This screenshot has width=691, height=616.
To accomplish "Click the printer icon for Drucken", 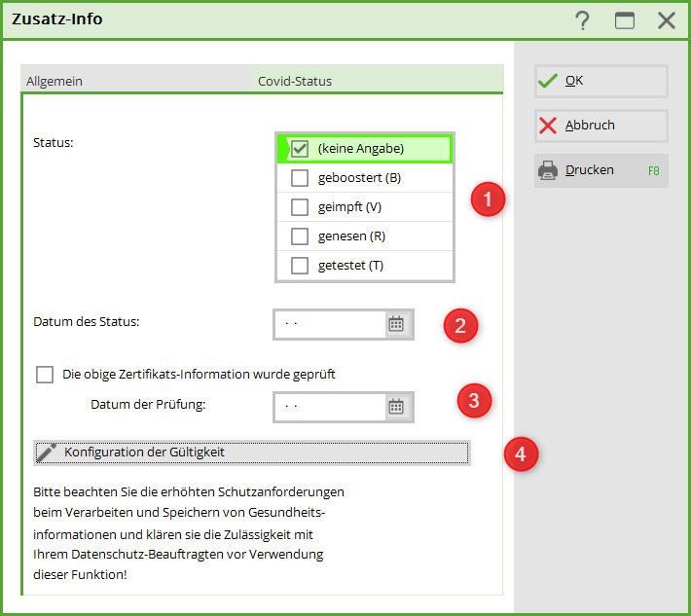I will pos(548,170).
